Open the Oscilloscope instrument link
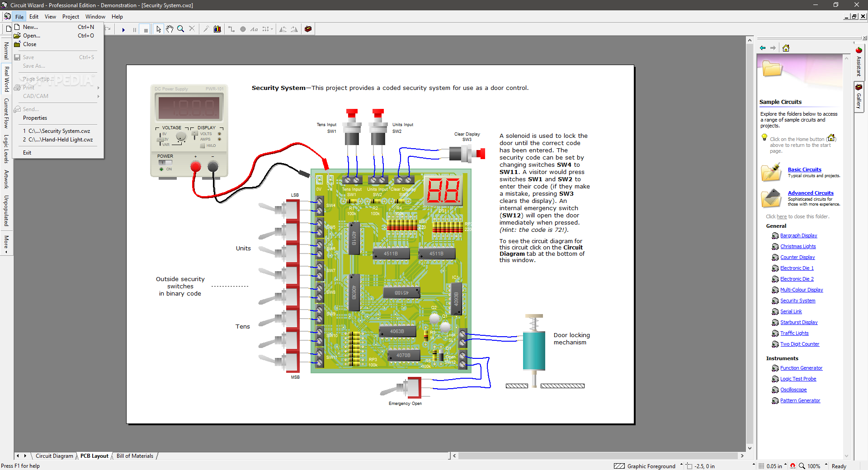Screen dimensions: 868x470 tap(793, 390)
